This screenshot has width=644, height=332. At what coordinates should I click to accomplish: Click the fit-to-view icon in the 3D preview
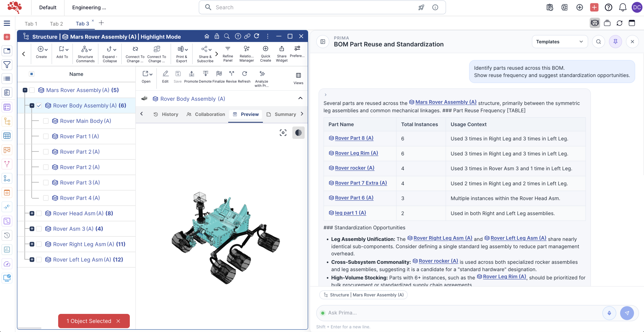tap(283, 133)
